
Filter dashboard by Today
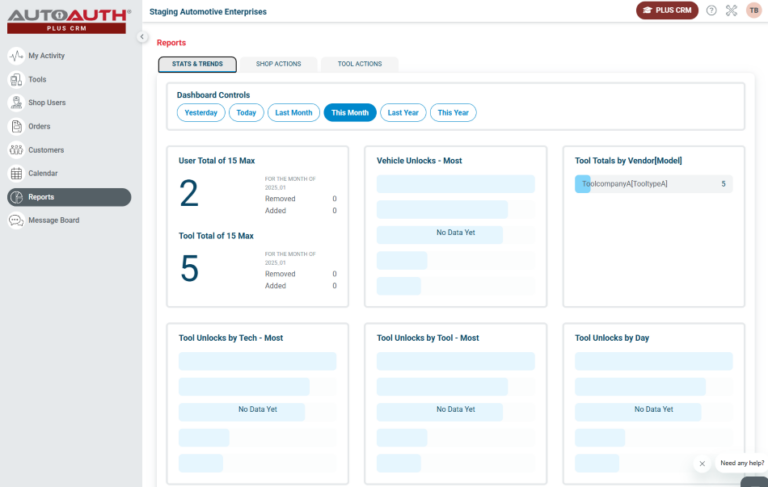246,113
